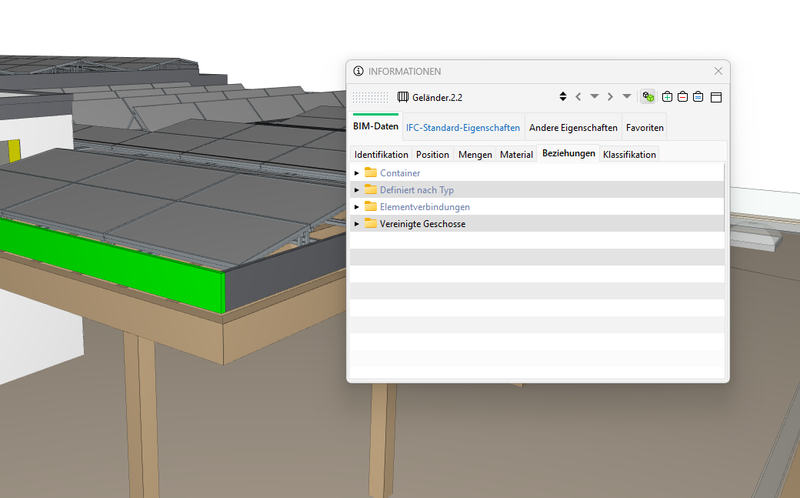This screenshot has height=498, width=800.
Task: Click the next element arrow
Action: coord(610,97)
